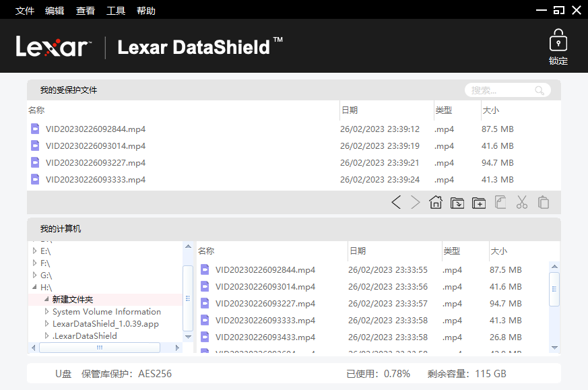Click the computer file list scroll-up arrow
This screenshot has width=588, height=390.
pos(554,266)
